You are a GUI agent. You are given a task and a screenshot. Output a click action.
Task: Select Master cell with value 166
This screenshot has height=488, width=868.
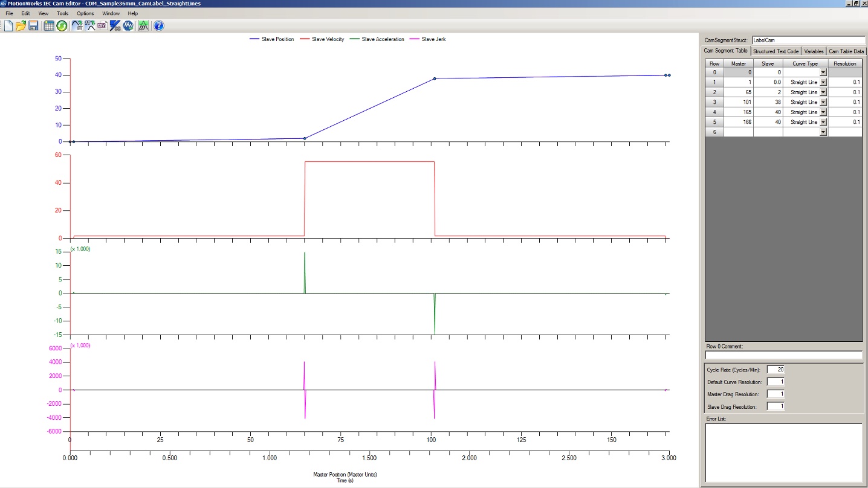(x=738, y=122)
